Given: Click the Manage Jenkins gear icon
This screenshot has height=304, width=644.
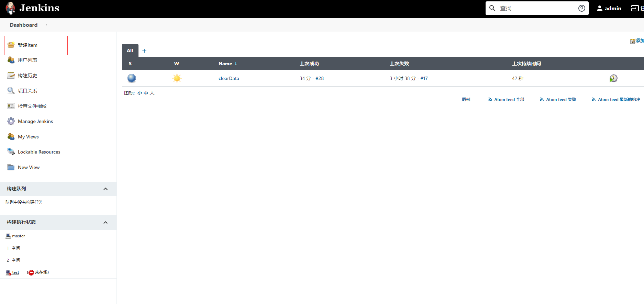Looking at the screenshot, I should [x=11, y=121].
